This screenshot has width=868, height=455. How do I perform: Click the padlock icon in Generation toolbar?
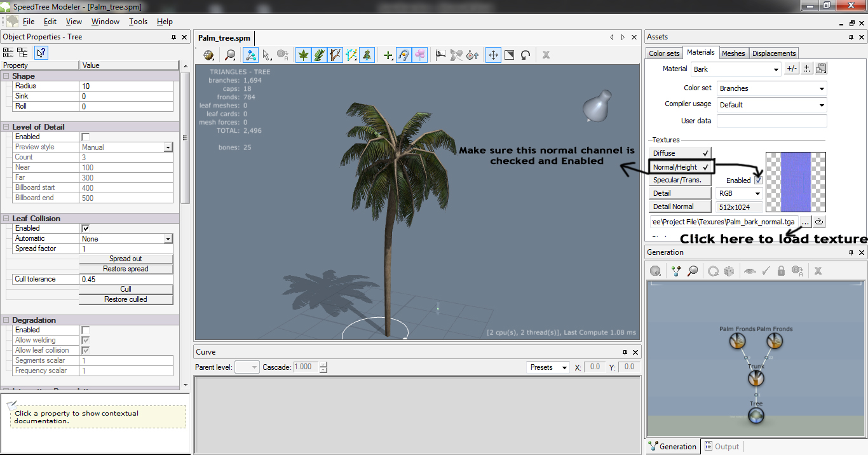coord(782,271)
